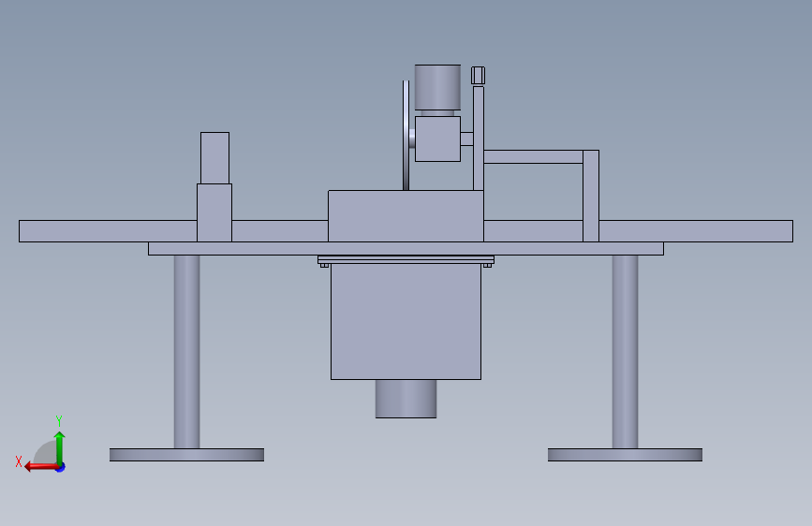Select the tall upper block on the left
Viewport: 812px width, 526px height.
click(214, 158)
